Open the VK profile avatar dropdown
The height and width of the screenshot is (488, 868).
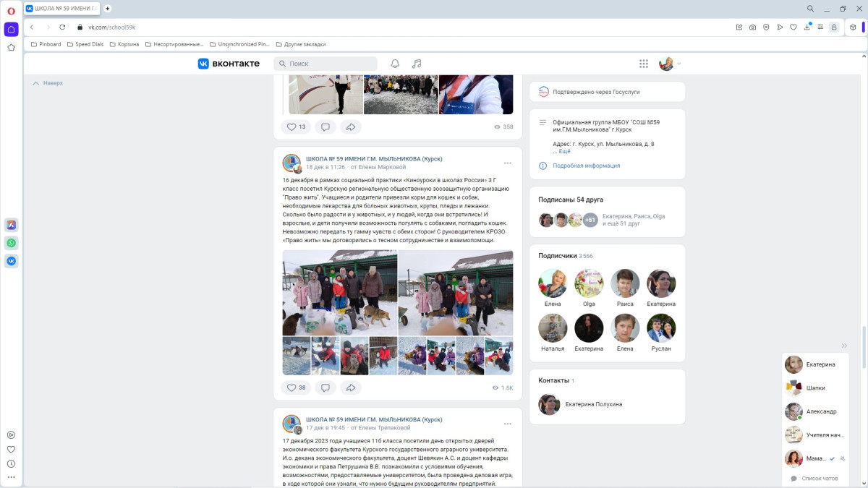tap(670, 64)
